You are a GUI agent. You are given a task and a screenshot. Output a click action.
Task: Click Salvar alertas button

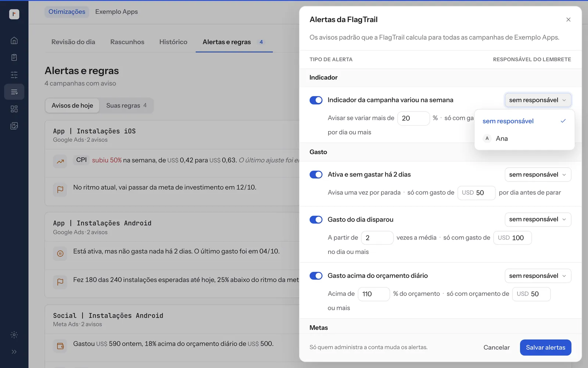[545, 347]
